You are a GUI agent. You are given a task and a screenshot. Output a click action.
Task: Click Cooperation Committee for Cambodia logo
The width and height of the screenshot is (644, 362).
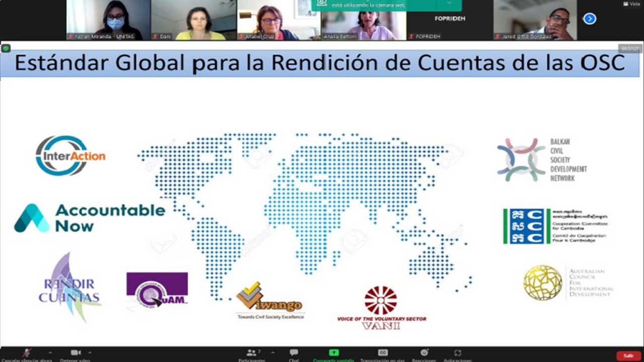pos(555,226)
